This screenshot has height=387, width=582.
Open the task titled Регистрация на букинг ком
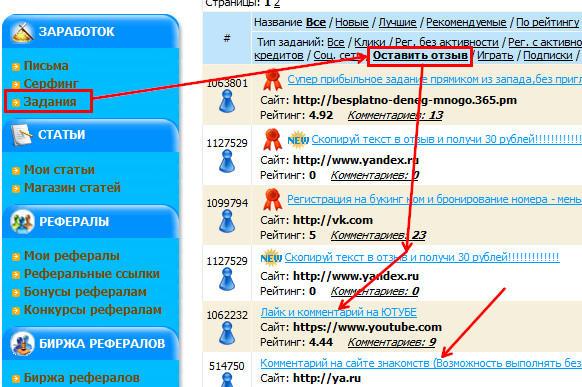[435, 199]
